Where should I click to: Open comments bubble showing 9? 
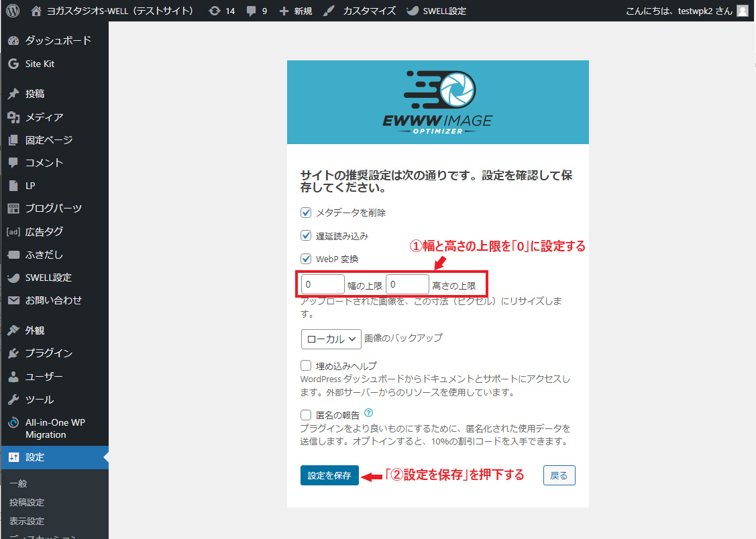tap(251, 11)
